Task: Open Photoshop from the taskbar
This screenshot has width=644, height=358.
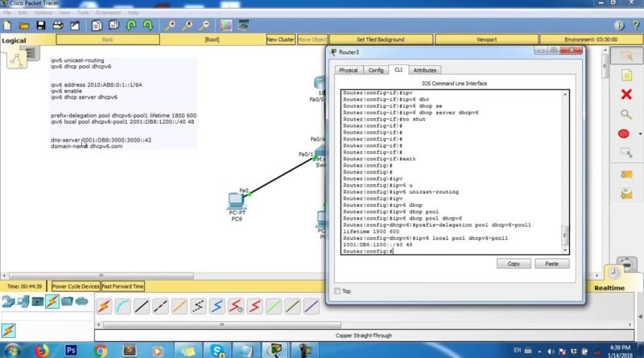Action: click(x=71, y=350)
